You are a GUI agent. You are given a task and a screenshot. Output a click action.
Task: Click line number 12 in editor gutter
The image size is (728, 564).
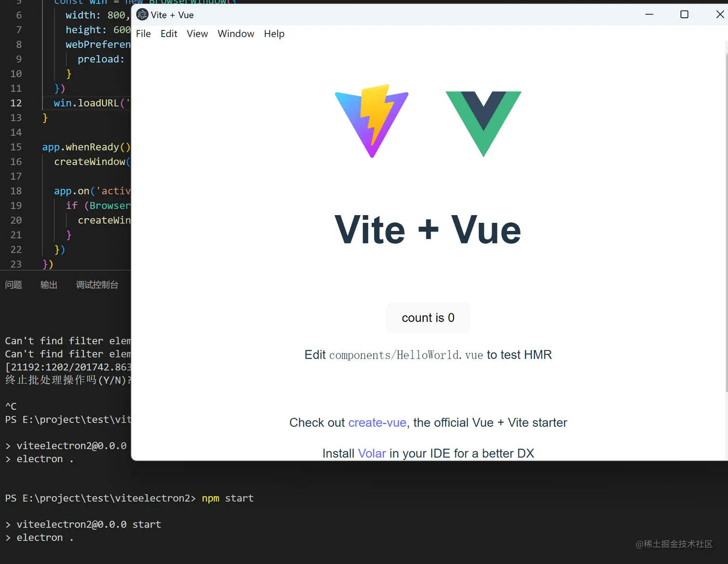pos(16,103)
